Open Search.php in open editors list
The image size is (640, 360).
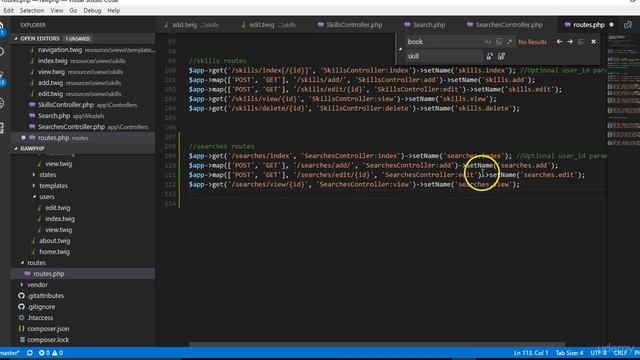83,116
